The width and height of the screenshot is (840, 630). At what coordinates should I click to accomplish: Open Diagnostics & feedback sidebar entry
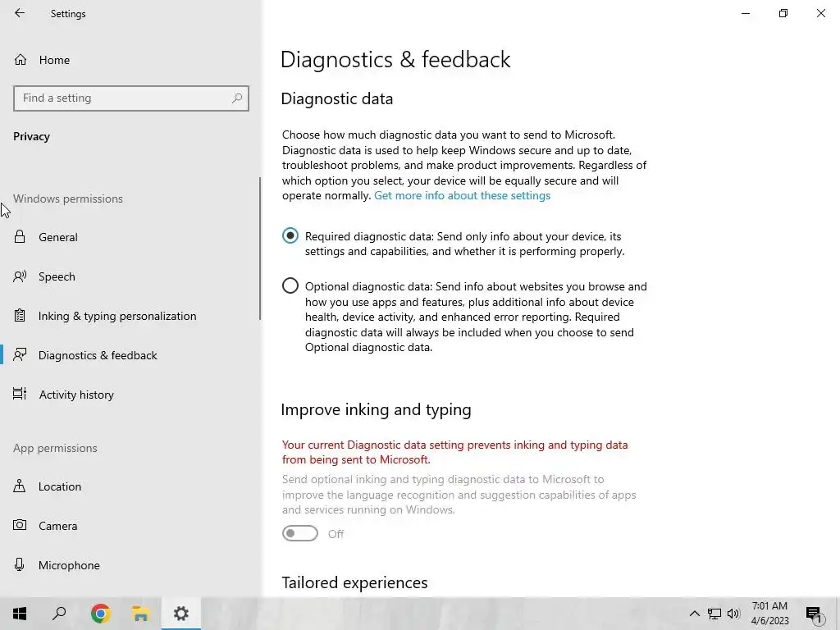pyautogui.click(x=131, y=355)
